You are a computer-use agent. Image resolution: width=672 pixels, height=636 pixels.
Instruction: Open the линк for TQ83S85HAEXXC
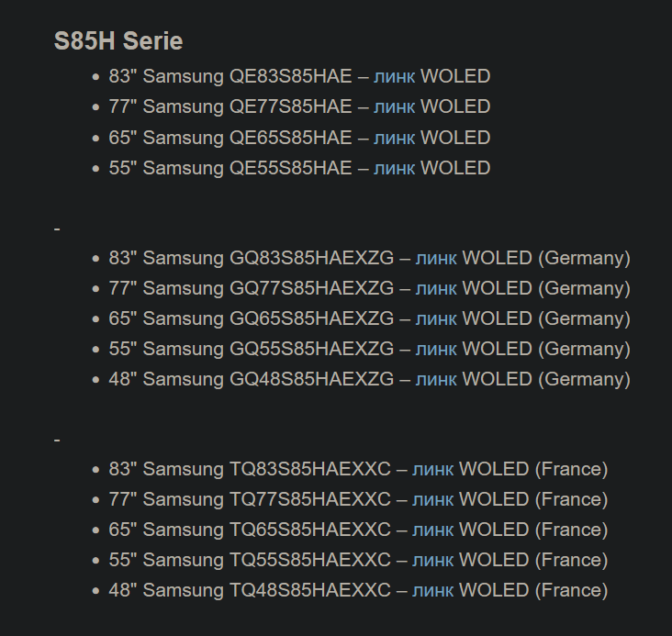(432, 470)
